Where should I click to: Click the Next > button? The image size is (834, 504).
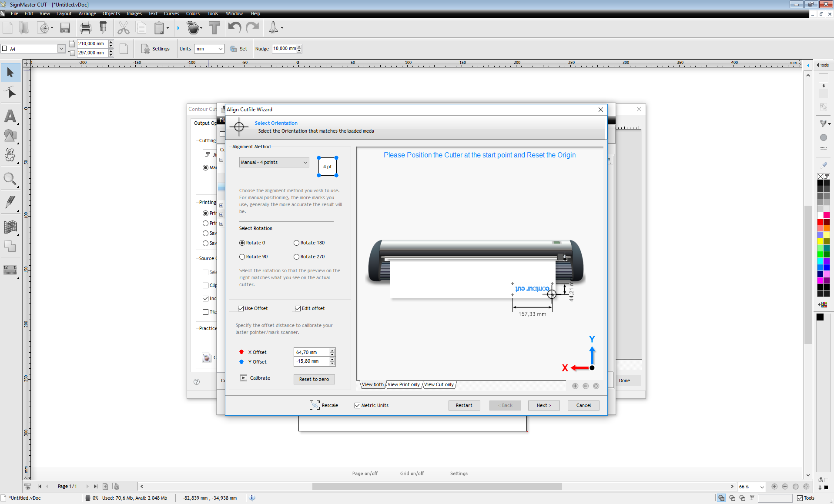tap(544, 405)
